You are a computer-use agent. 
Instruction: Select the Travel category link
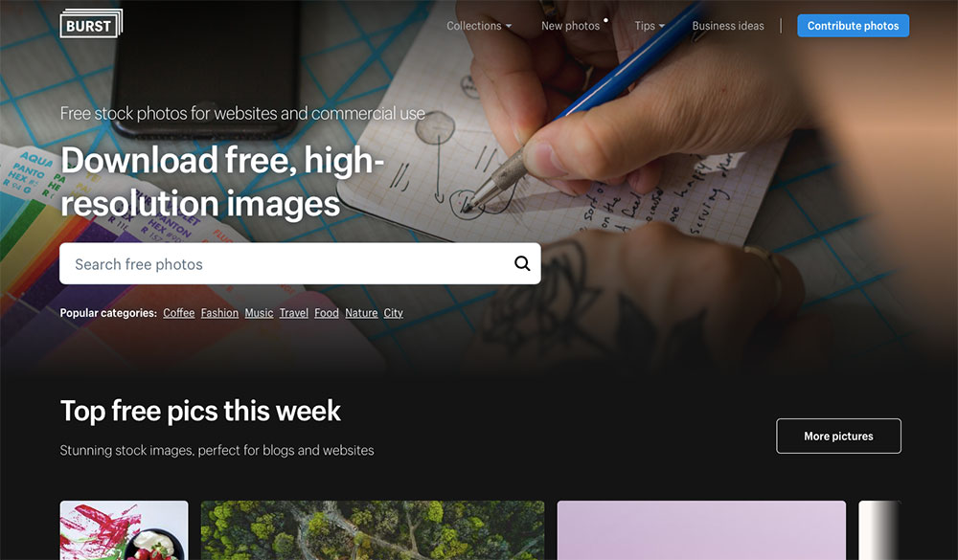[x=294, y=313]
